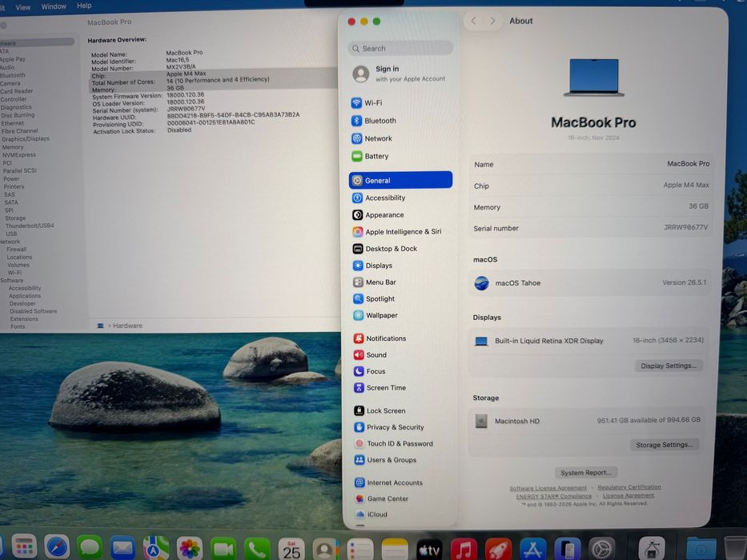Select Applications in System Information sidebar

coord(25,296)
